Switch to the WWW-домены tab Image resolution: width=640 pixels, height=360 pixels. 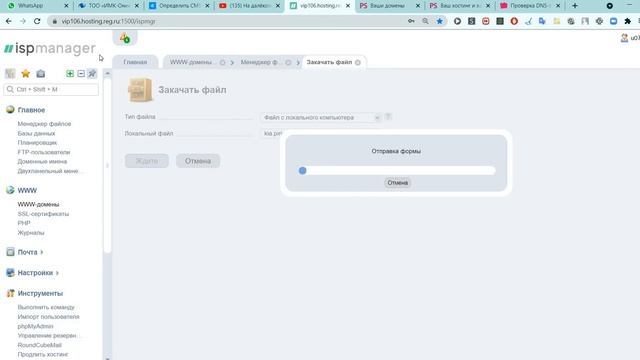191,62
